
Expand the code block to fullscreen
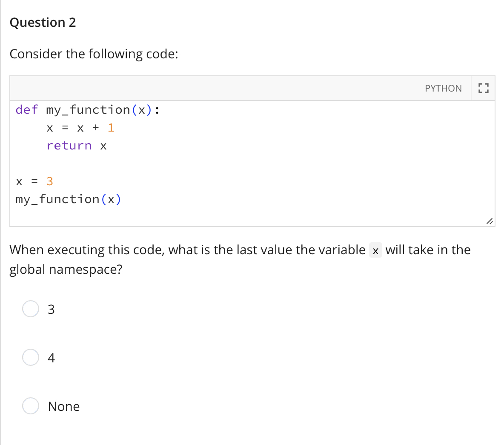483,89
